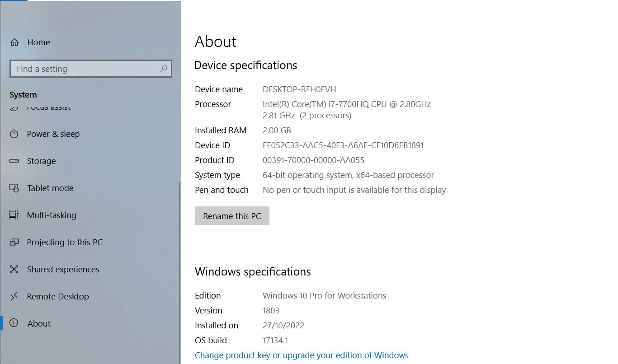This screenshot has width=618, height=364.
Task: Click the Rename this PC button
Action: [x=232, y=216]
